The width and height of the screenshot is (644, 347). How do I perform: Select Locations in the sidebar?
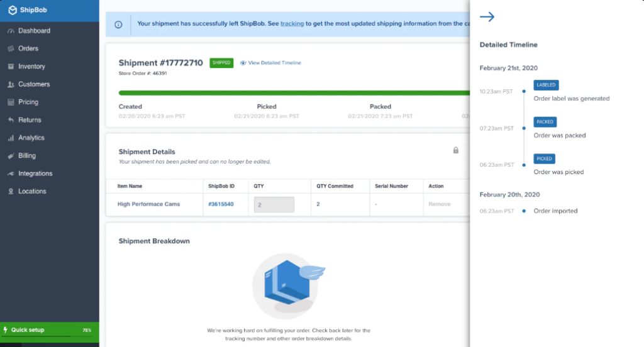tap(32, 191)
